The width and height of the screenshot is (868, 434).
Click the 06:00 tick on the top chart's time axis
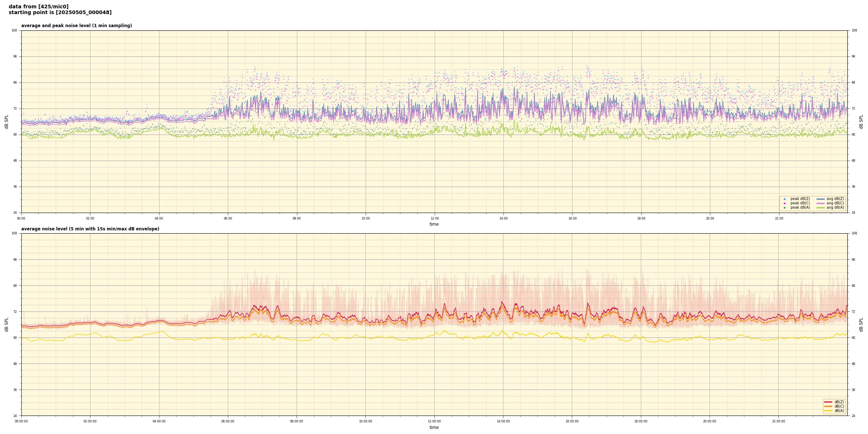(x=228, y=218)
